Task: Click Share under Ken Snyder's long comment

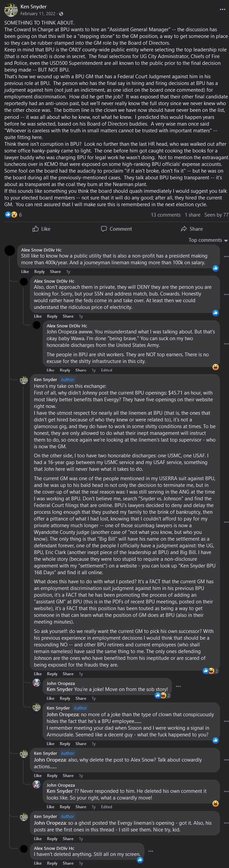Action: coord(68,674)
